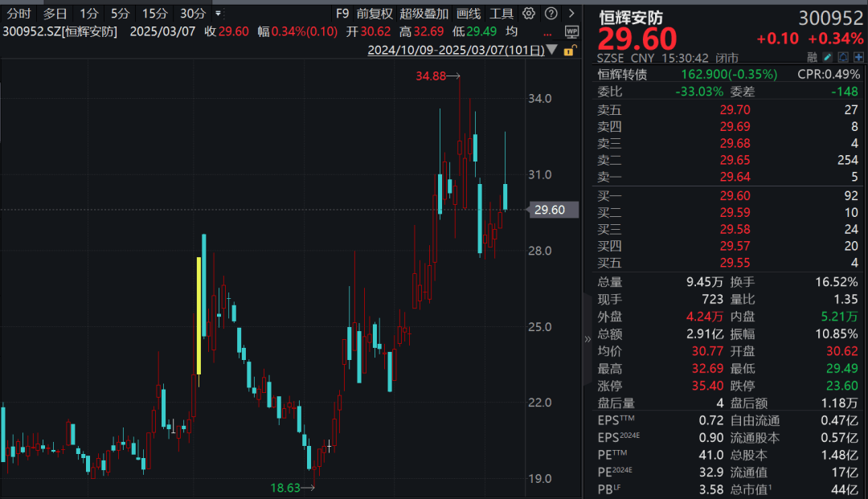Screen dimensions: 868x499
Task: Click 买二 price 29.59
Action: (735, 212)
